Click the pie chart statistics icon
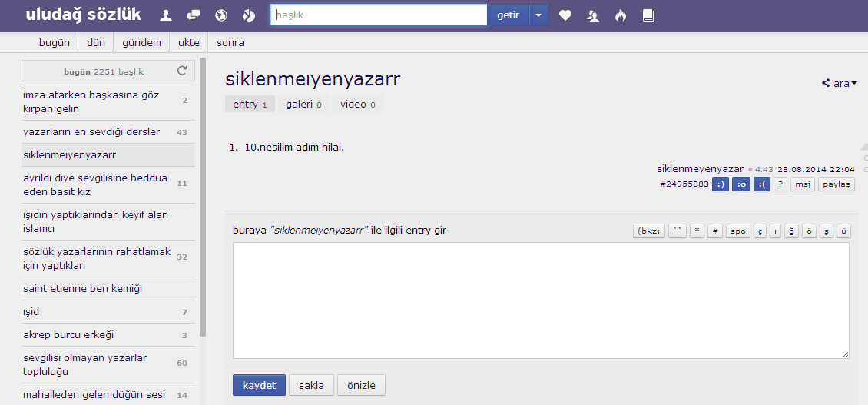 pyautogui.click(x=249, y=15)
